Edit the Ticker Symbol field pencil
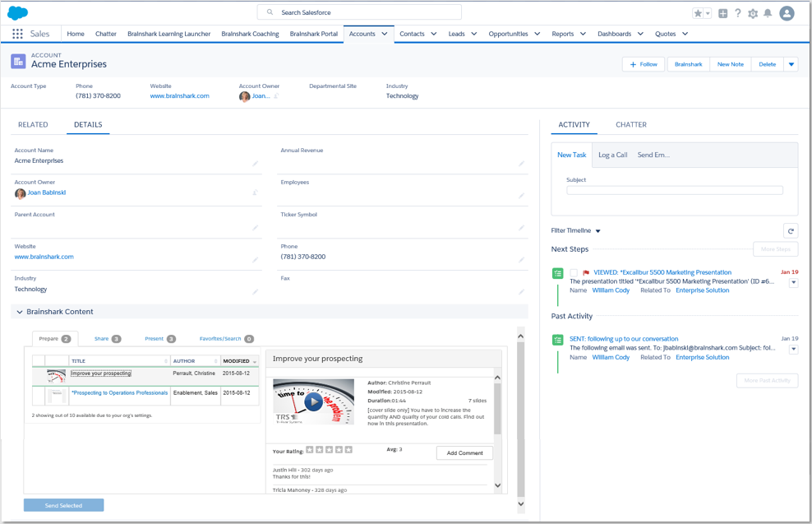The width and height of the screenshot is (812, 524). point(522,228)
